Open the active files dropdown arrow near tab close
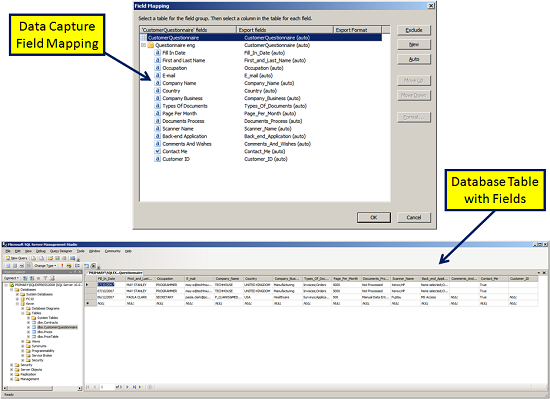Image resolution: width=550 pixels, height=399 pixels. coord(539,272)
